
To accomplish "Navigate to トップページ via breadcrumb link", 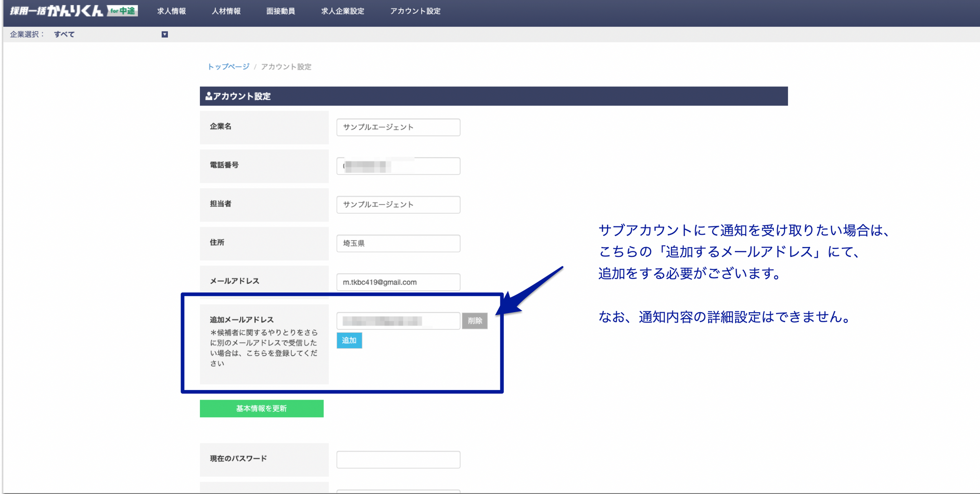I will 228,67.
